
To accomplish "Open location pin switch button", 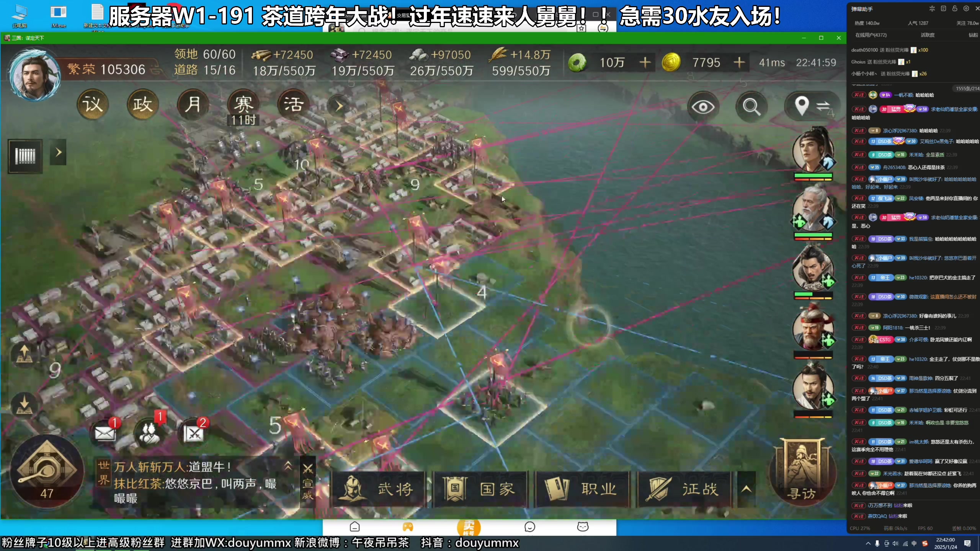I will point(812,106).
